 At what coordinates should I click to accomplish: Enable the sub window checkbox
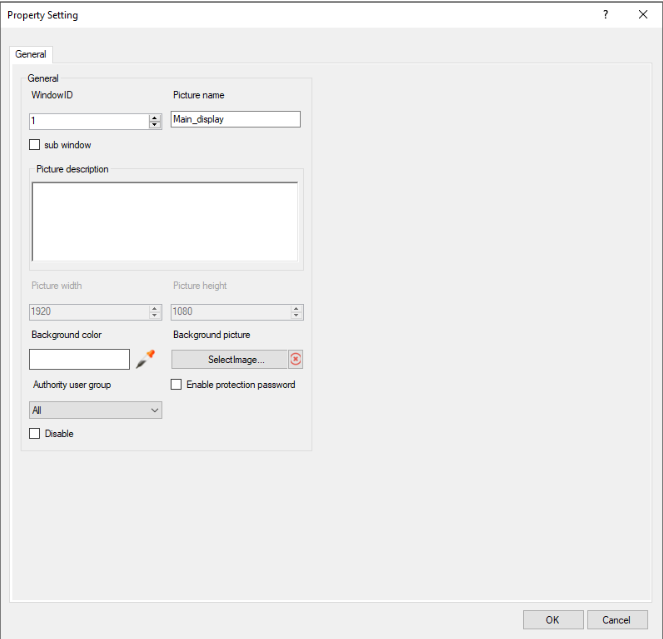[36, 145]
